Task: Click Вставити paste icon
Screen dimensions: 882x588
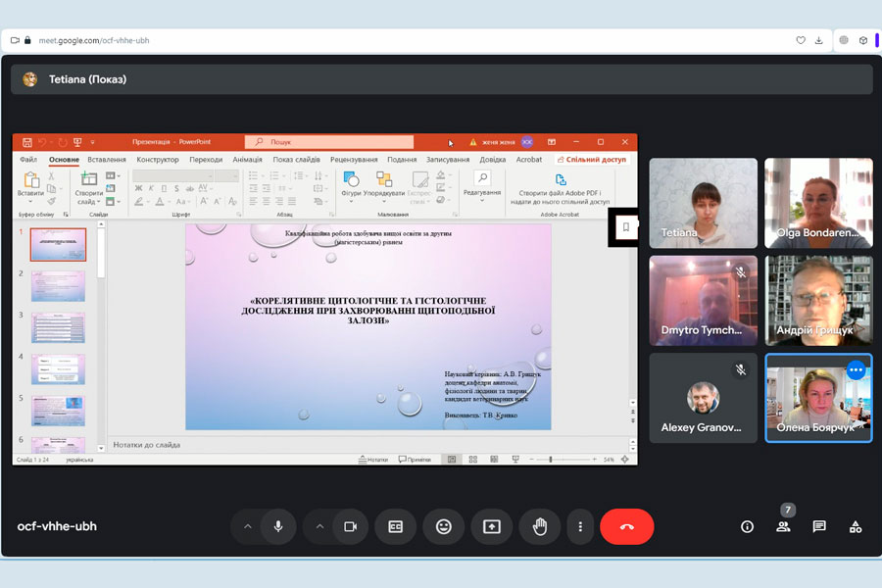Action: [31, 180]
